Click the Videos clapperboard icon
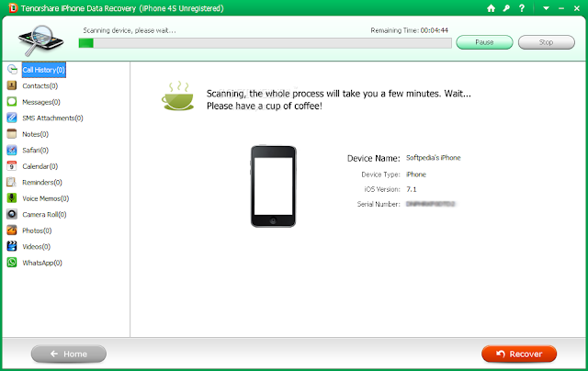The width and height of the screenshot is (588, 371). pyautogui.click(x=12, y=246)
